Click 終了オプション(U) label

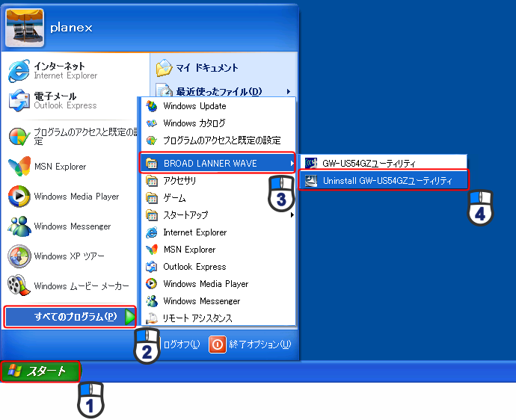[x=260, y=345]
